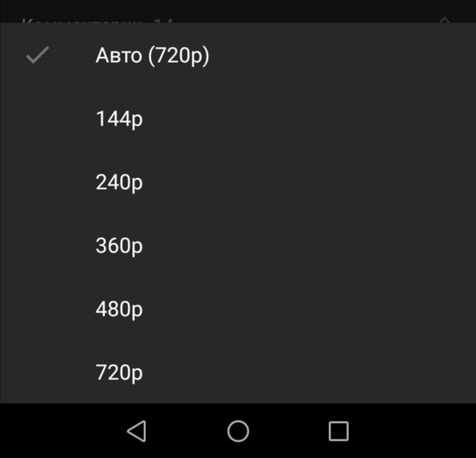The height and width of the screenshot is (458, 476).
Task: Select the Авто (720p) quality option
Action: 152,56
